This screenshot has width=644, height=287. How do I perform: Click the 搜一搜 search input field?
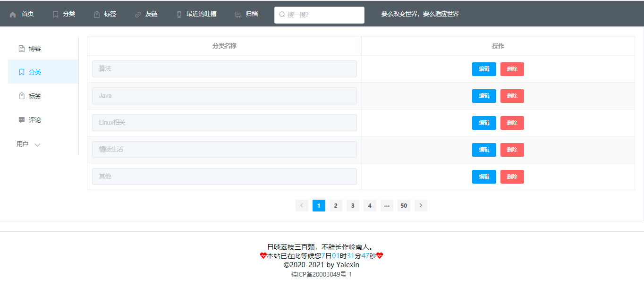pos(319,15)
